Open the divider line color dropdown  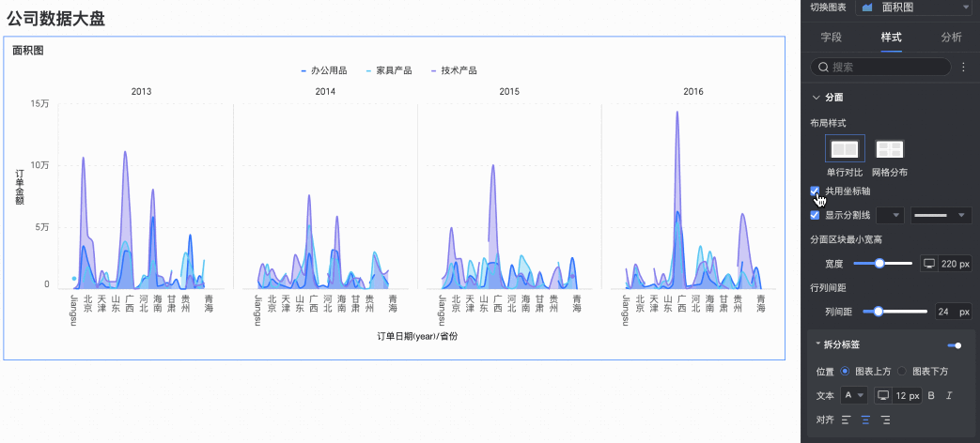891,215
